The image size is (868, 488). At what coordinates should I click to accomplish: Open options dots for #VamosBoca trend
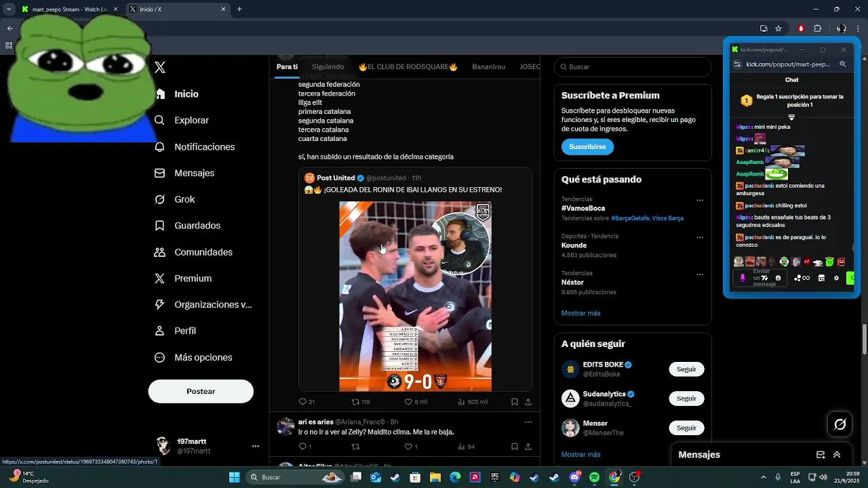(700, 201)
